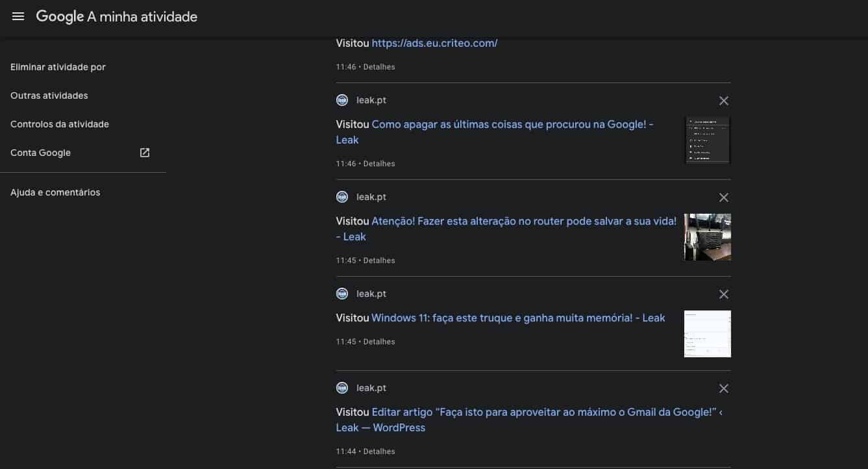The width and height of the screenshot is (868, 469).
Task: Click thumbnail of 'Como apagar' article
Action: [x=708, y=140]
